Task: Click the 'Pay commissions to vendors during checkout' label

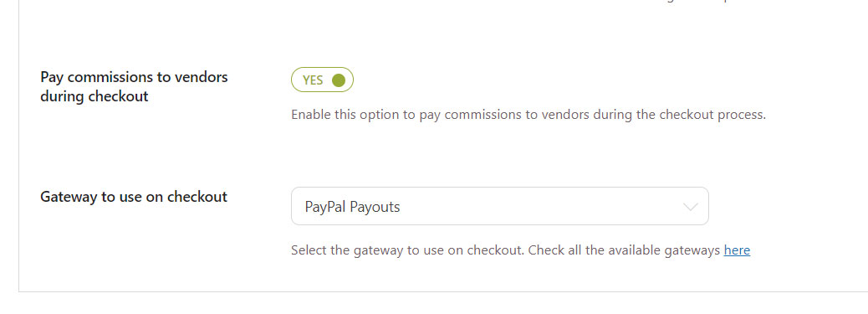Action: [x=134, y=86]
